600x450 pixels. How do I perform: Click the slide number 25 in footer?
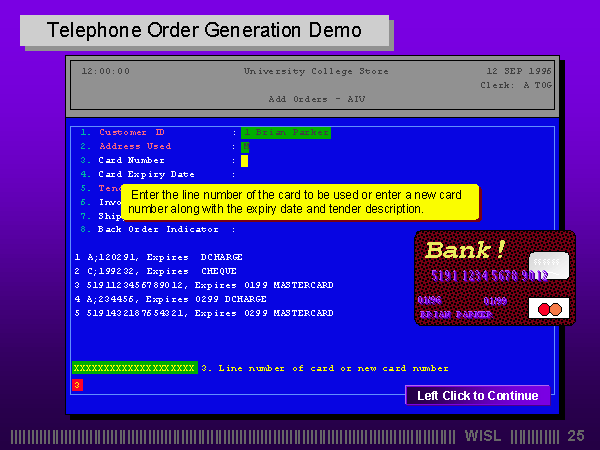tap(575, 436)
